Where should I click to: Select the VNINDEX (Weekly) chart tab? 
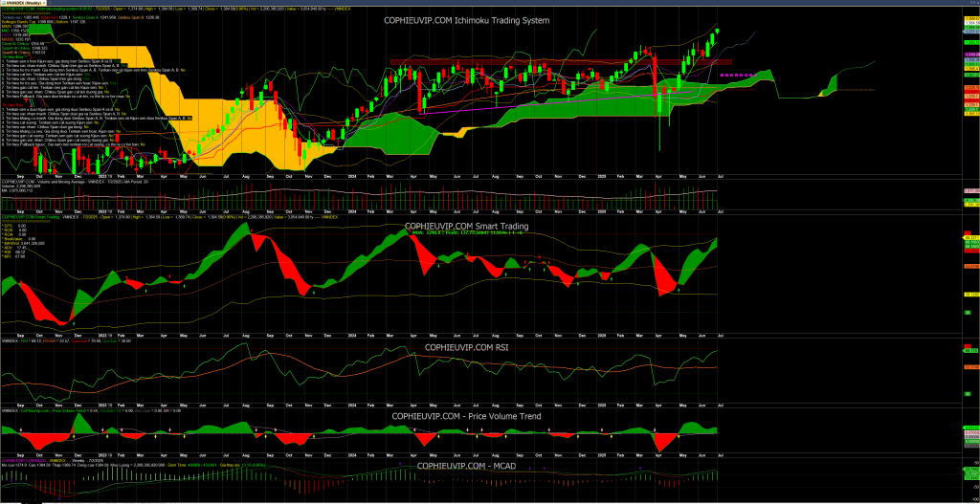coord(23,3)
